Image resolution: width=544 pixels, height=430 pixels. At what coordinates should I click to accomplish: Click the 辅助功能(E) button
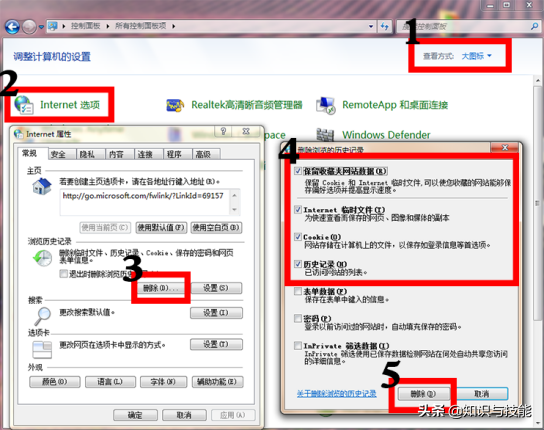point(218,382)
